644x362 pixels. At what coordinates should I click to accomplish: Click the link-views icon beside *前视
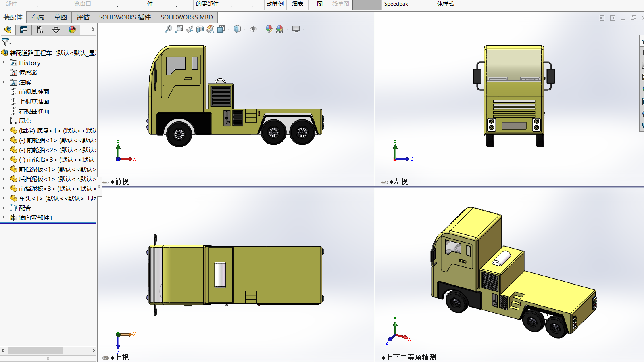(x=106, y=182)
